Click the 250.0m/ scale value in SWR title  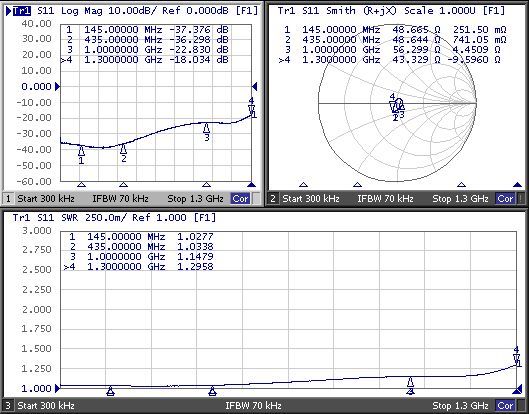105,218
